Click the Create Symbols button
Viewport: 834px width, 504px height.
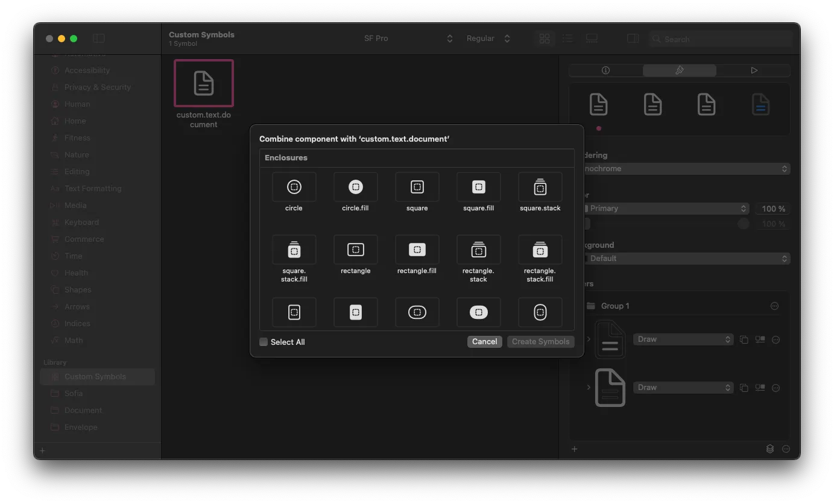[540, 342]
